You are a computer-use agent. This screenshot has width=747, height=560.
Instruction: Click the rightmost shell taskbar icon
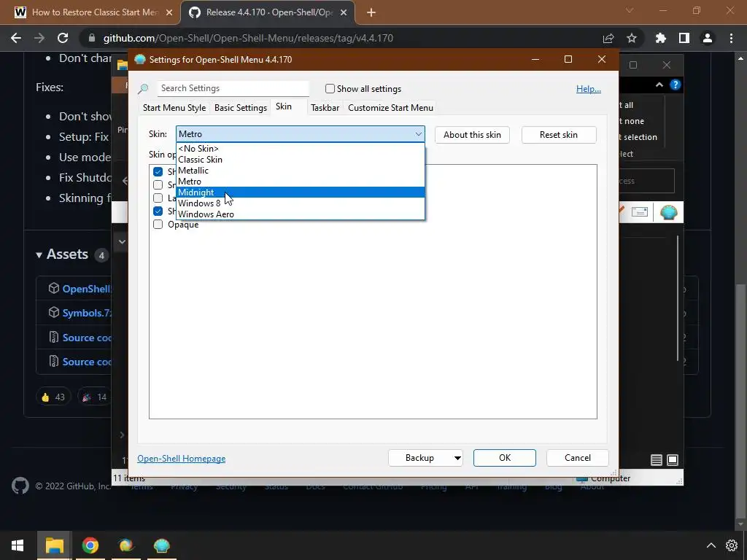click(x=161, y=545)
